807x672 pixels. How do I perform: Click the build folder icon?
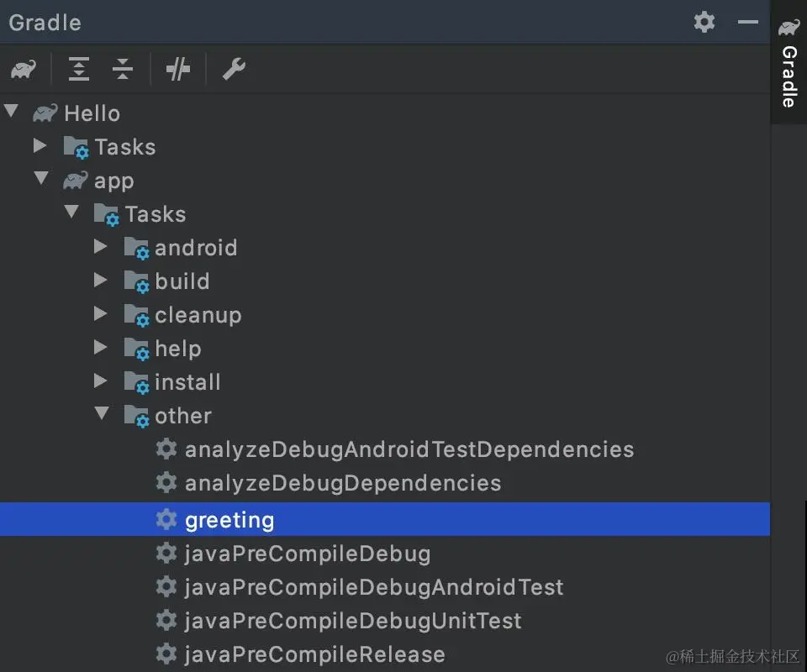click(137, 281)
